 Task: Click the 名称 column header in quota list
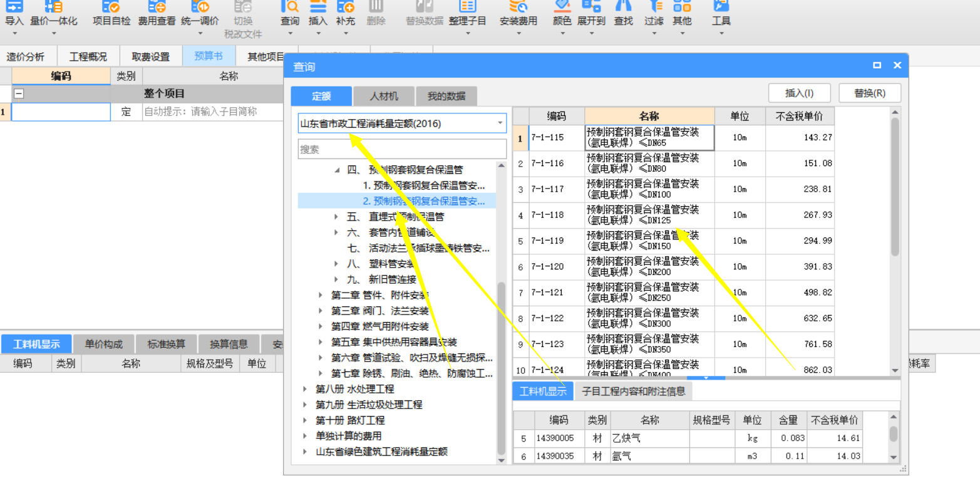(x=649, y=116)
